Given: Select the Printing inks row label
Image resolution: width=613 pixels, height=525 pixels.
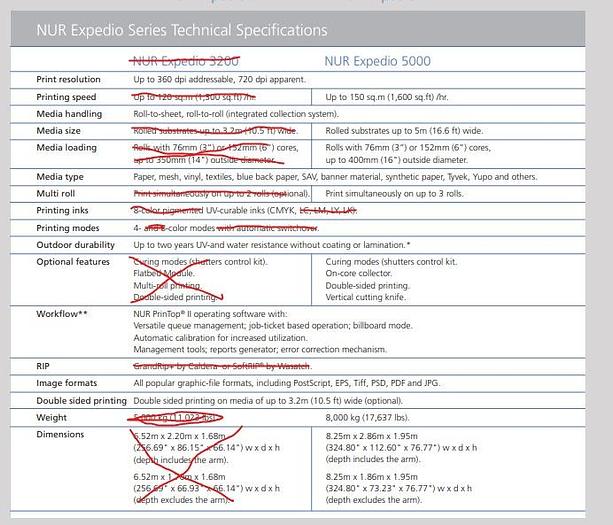Looking at the screenshot, I should pyautogui.click(x=60, y=211).
